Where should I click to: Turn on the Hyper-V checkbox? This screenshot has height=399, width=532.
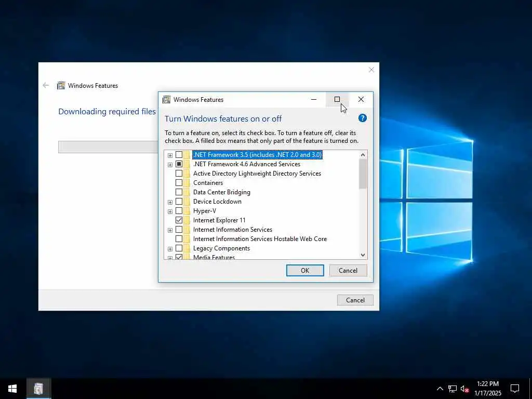click(x=179, y=211)
